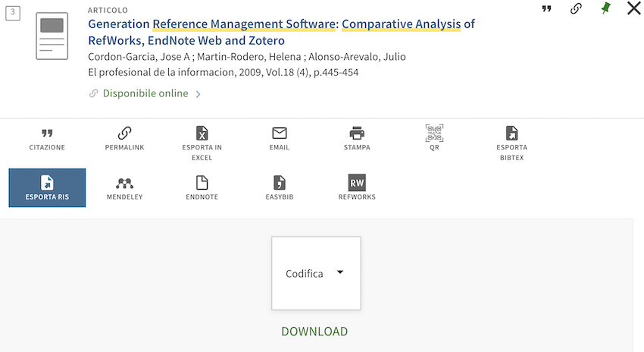Click the authors line Cordon-Garcia, Jose A

point(247,57)
